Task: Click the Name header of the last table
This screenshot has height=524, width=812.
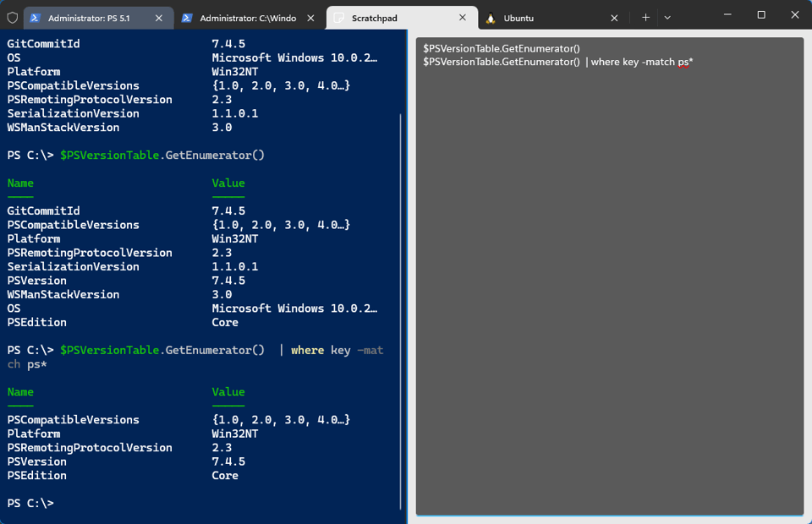Action: click(x=20, y=392)
